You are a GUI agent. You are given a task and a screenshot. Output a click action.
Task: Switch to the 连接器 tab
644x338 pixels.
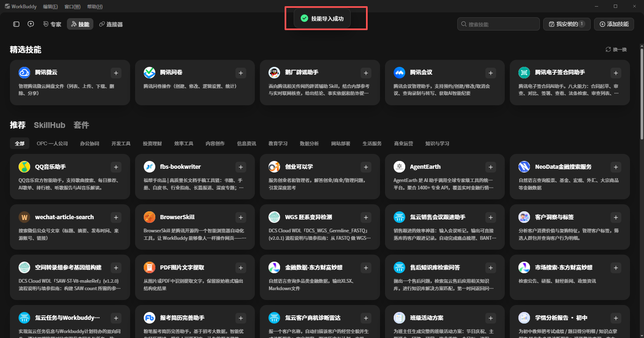tap(111, 24)
